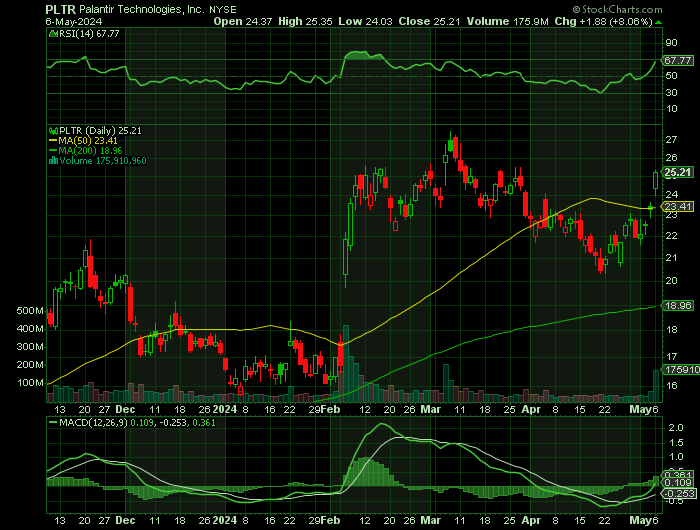Screen dimensions: 700x530
Task: Click the Volume bars legend icon
Action: pyautogui.click(x=53, y=161)
